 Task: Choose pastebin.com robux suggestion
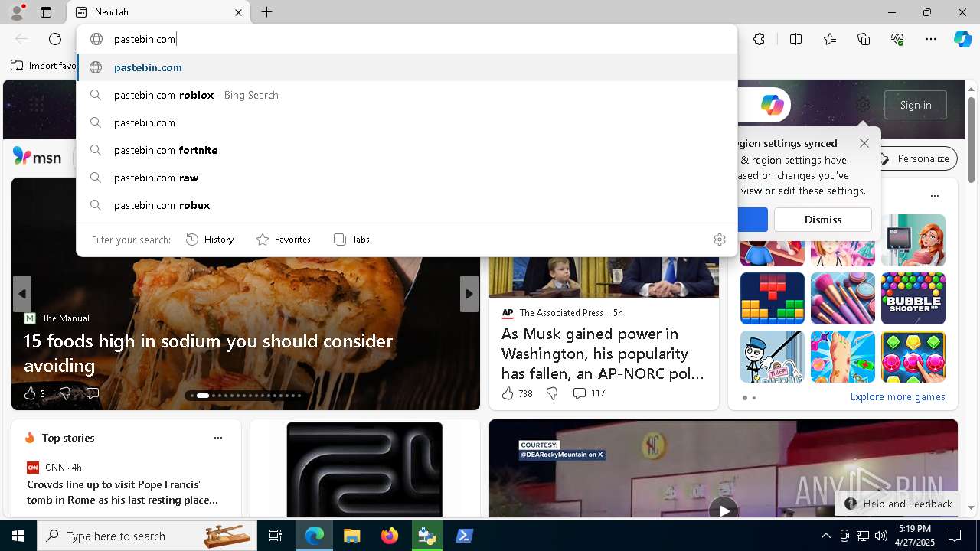pos(407,205)
